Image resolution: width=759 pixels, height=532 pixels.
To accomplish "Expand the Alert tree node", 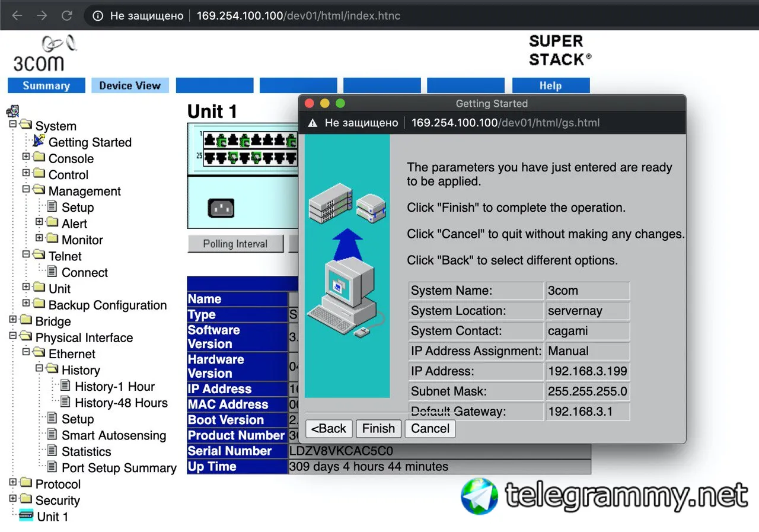I will (39, 222).
